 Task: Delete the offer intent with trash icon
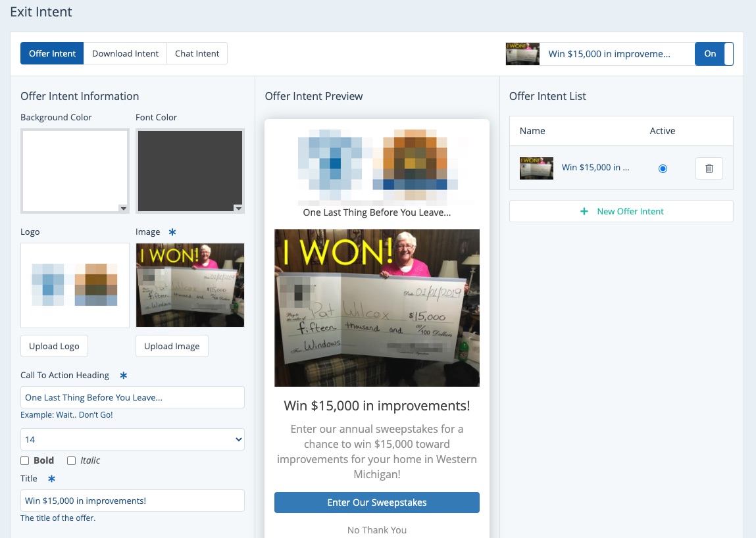click(709, 168)
